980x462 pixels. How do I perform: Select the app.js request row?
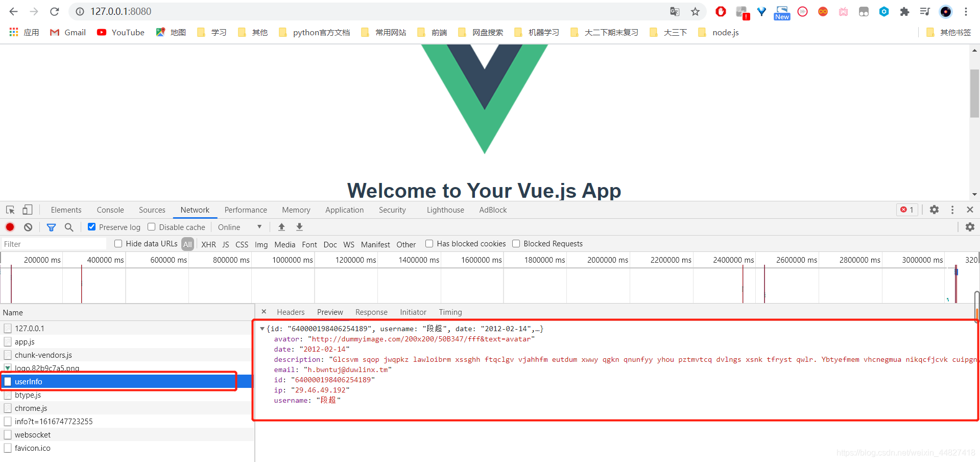click(127, 341)
